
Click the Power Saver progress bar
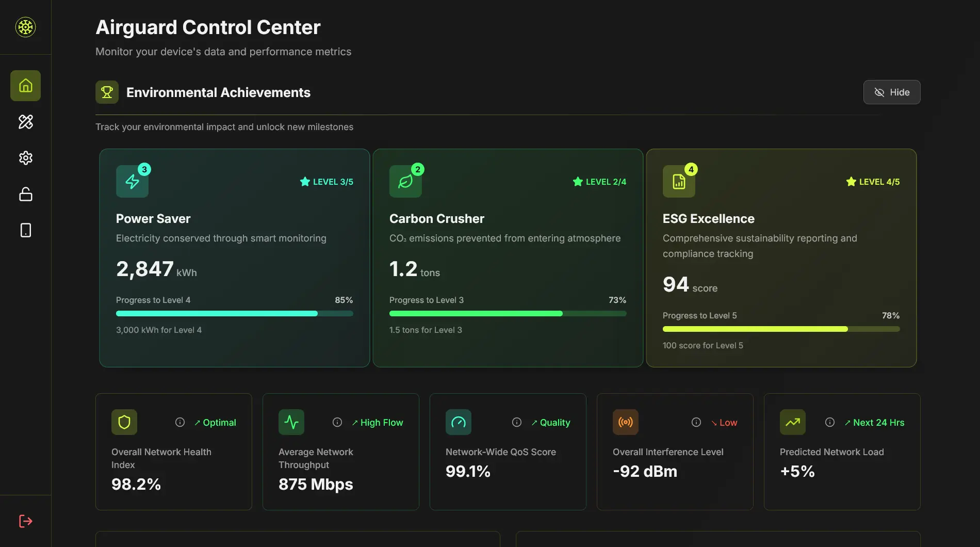pyautogui.click(x=235, y=313)
